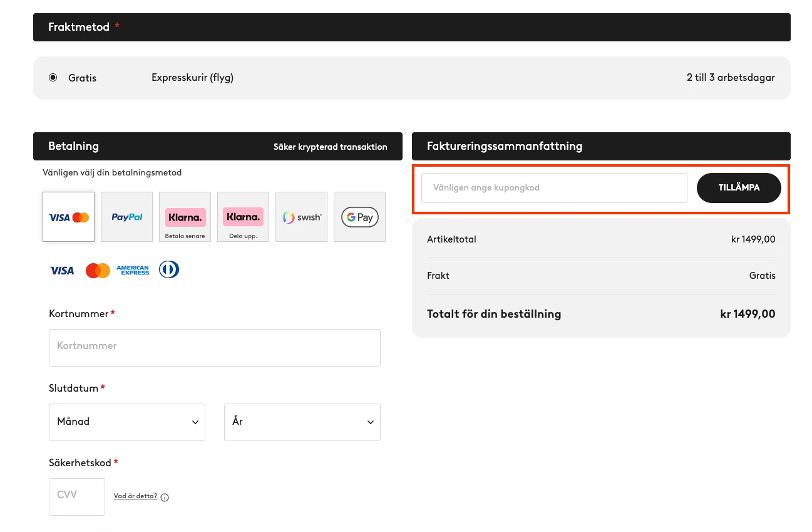Focus the Kortnummer input field
The height and width of the screenshot is (532, 812).
tap(214, 347)
